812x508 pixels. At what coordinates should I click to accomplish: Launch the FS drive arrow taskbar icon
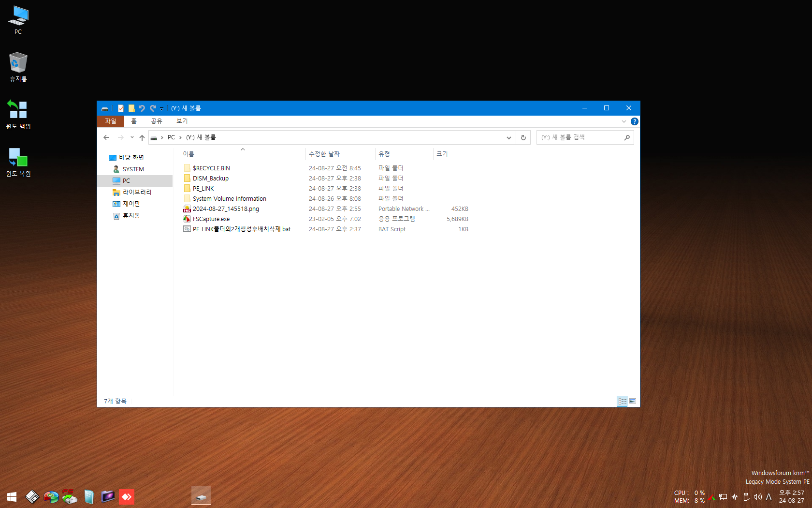(70, 496)
